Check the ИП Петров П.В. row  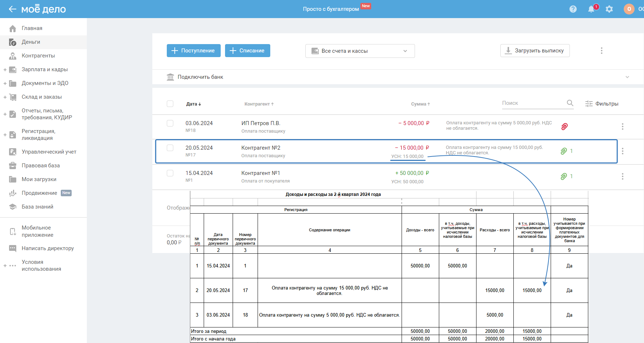click(170, 123)
